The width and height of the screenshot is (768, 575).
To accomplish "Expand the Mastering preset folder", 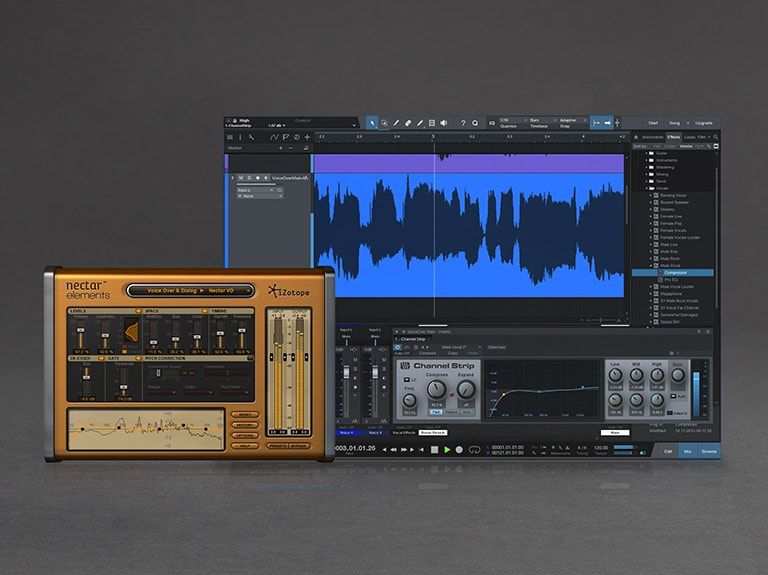I will pyautogui.click(x=646, y=167).
